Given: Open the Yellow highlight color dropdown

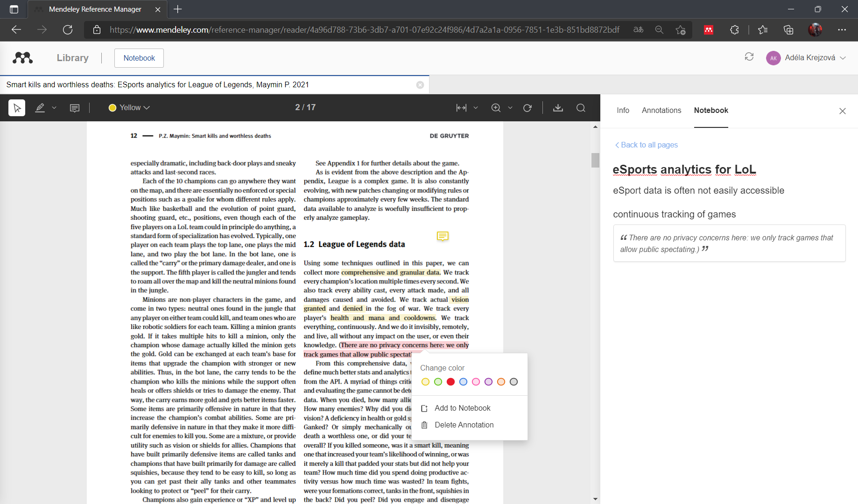Looking at the screenshot, I should (x=129, y=108).
